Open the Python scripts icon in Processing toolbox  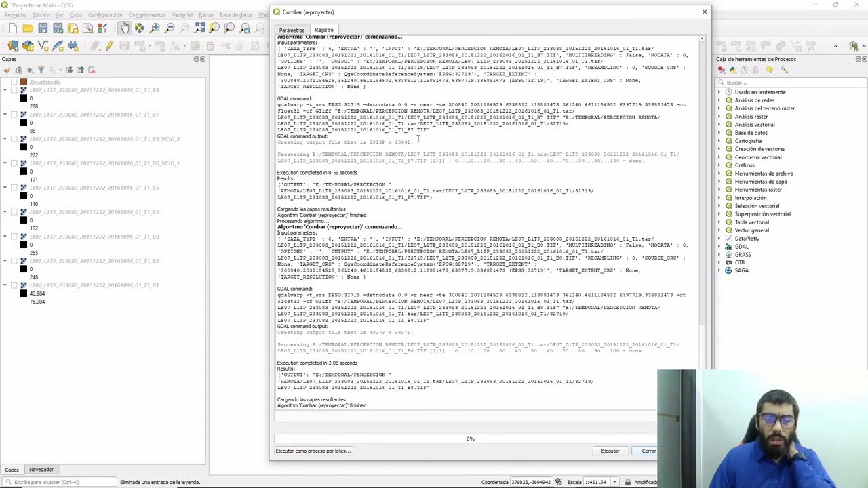point(733,70)
